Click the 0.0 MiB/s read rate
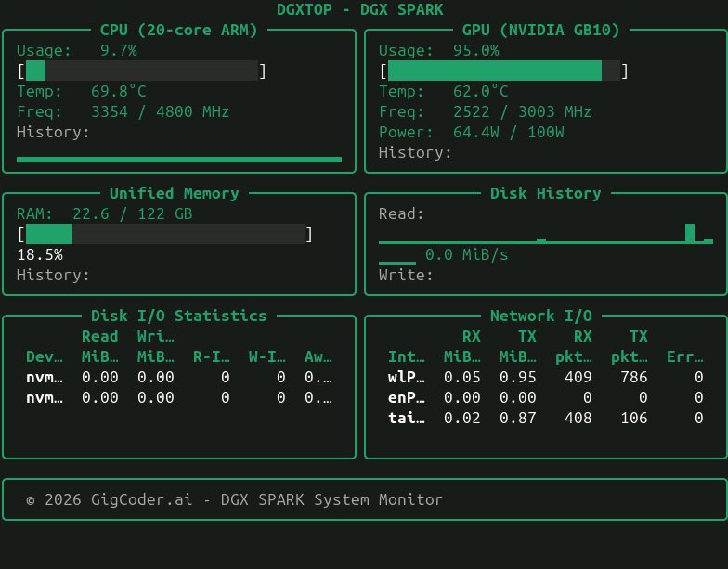The image size is (728, 569). point(466,254)
